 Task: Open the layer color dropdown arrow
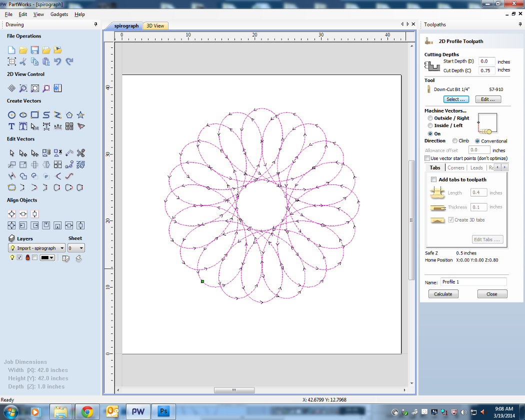click(51, 257)
